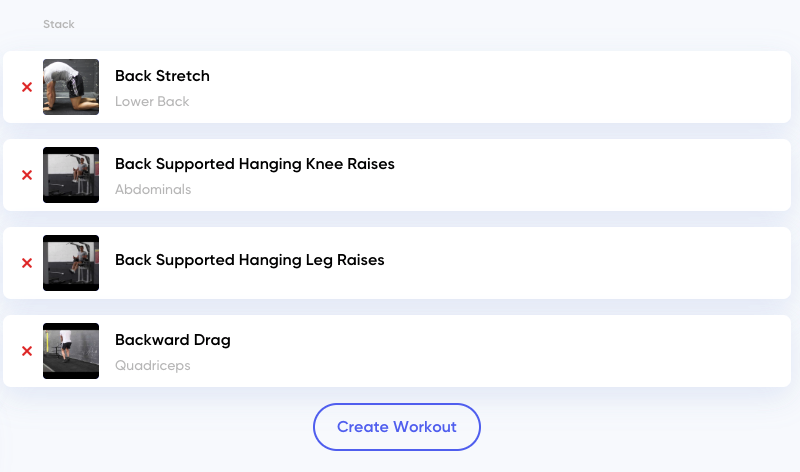Image resolution: width=800 pixels, height=472 pixels.
Task: Select empty area of Back Stretch card
Action: (500, 87)
